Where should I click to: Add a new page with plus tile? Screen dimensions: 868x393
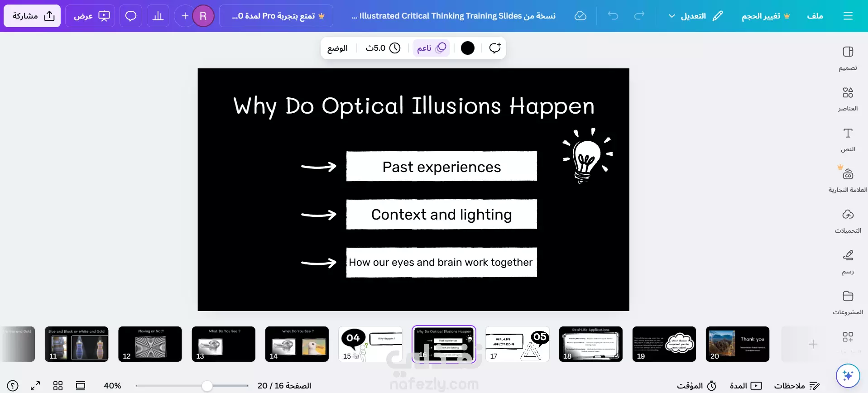(813, 344)
